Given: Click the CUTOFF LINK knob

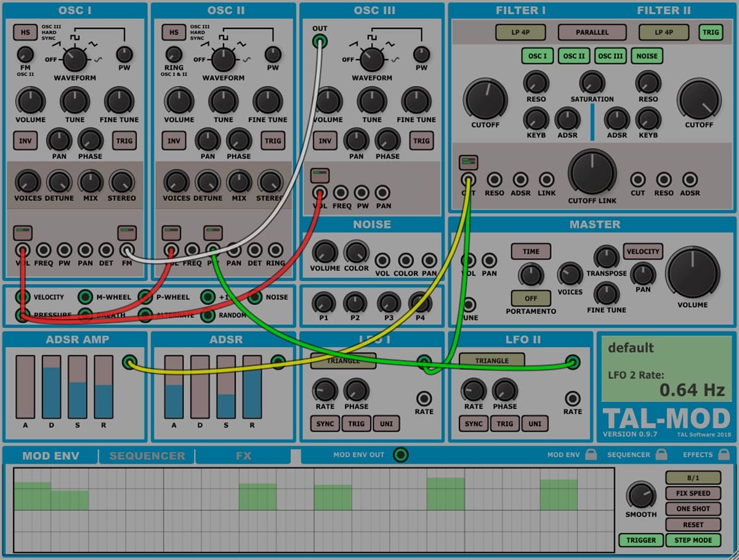Looking at the screenshot, I should 592,173.
